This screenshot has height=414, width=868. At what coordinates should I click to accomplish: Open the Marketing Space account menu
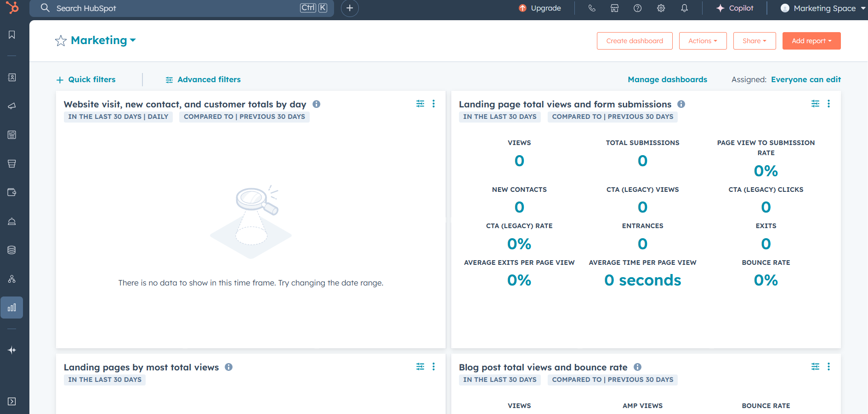823,8
